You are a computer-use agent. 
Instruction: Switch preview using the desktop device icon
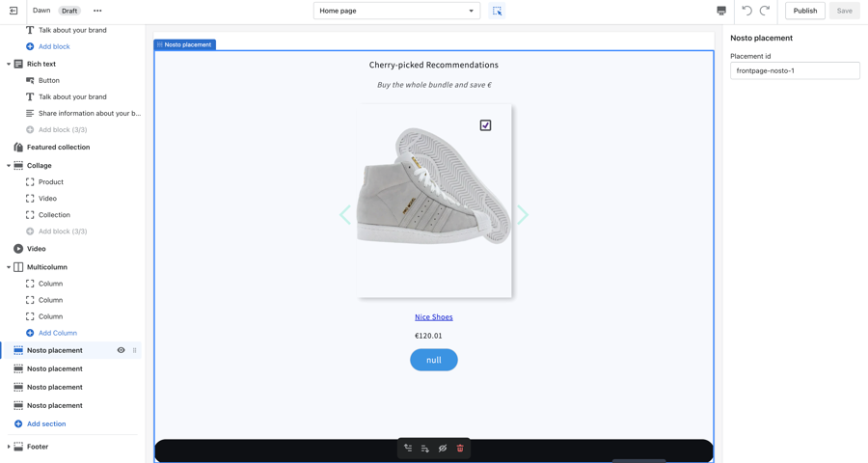721,11
